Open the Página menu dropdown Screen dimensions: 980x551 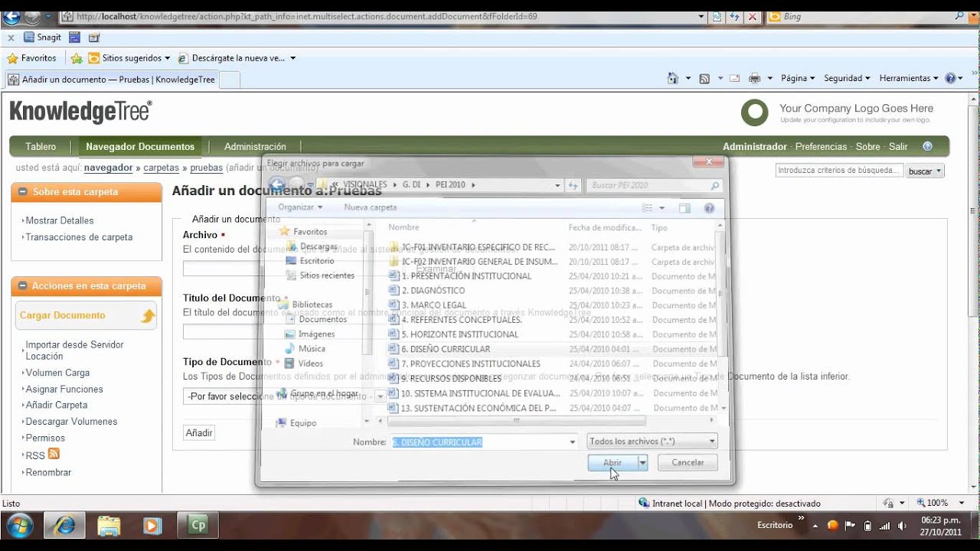pyautogui.click(x=798, y=78)
